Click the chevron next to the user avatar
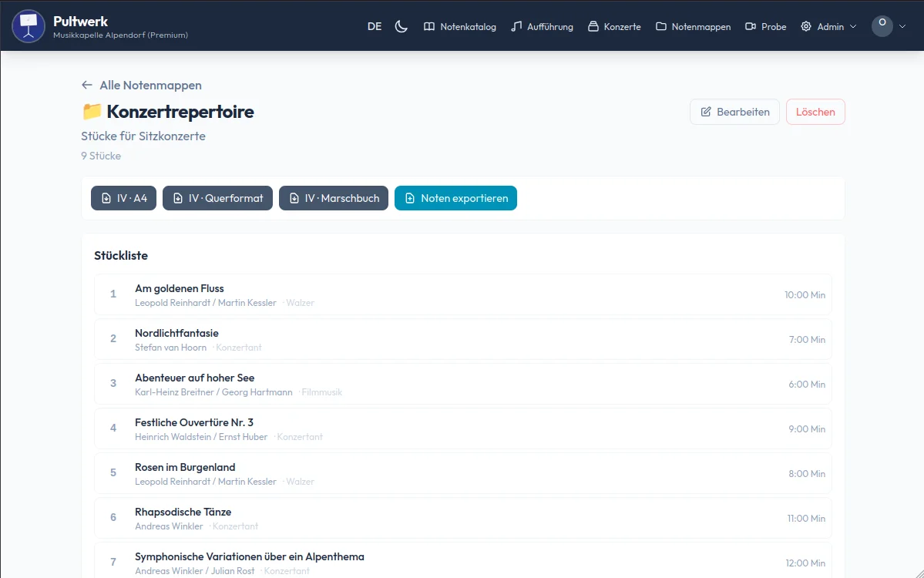The width and height of the screenshot is (924, 578). pos(902,26)
